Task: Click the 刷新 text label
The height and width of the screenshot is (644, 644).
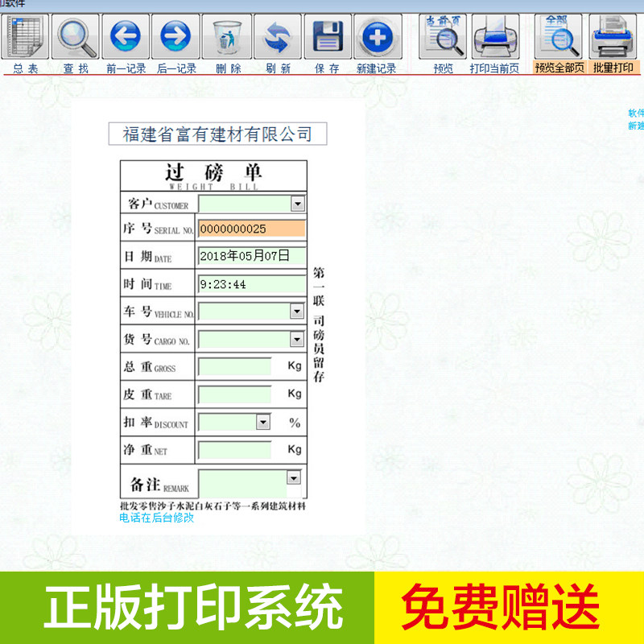Action: point(278,68)
